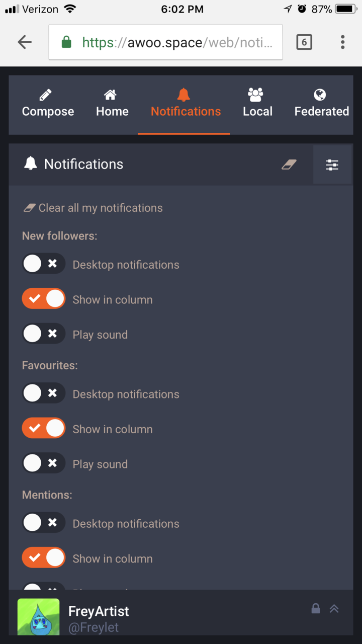Image resolution: width=362 pixels, height=644 pixels.
Task: Open the Federated timeline tab
Action: tap(321, 104)
